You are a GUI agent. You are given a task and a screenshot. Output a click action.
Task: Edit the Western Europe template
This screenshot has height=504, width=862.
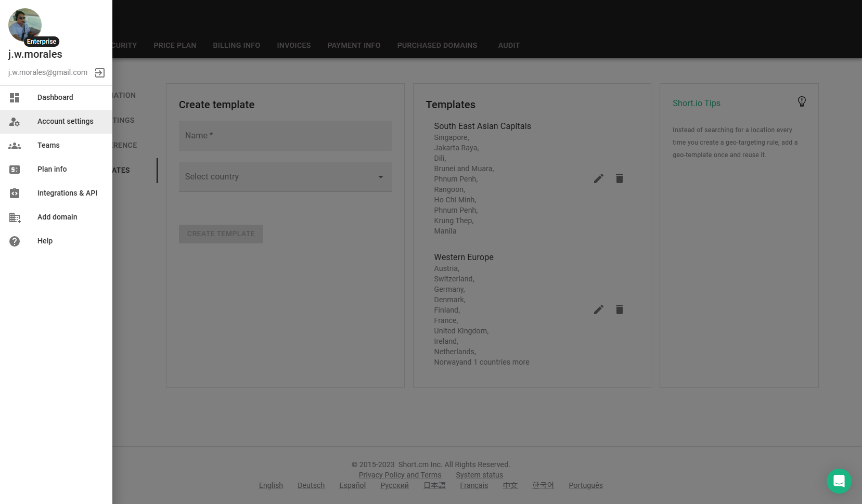click(599, 309)
